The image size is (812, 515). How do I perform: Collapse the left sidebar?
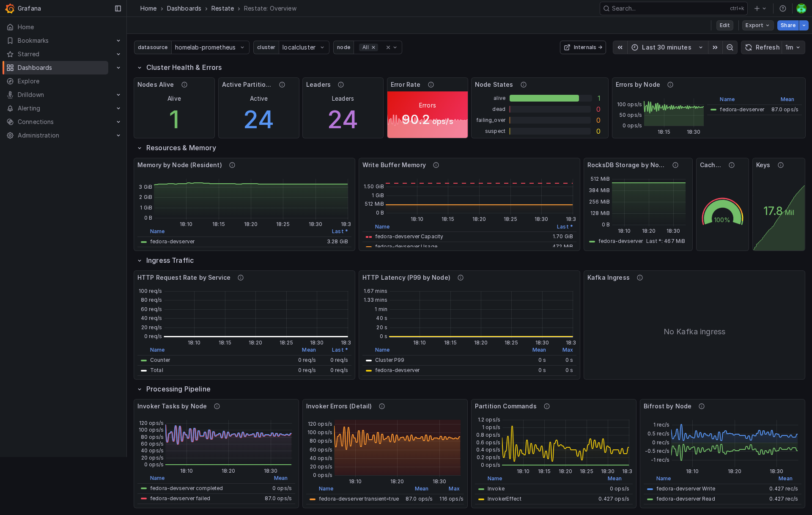[x=118, y=8]
